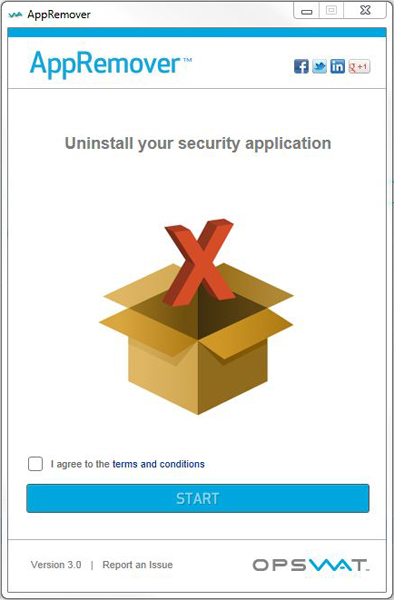Click the AppRemover title bar app icon

15,15
